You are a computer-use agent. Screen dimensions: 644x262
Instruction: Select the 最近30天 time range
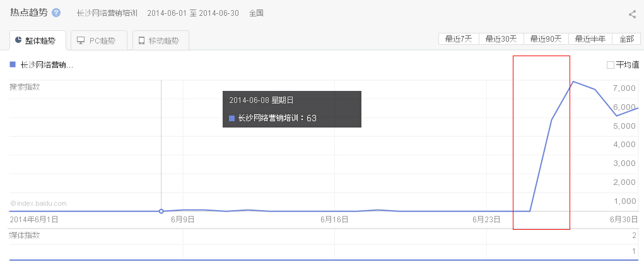tap(501, 39)
